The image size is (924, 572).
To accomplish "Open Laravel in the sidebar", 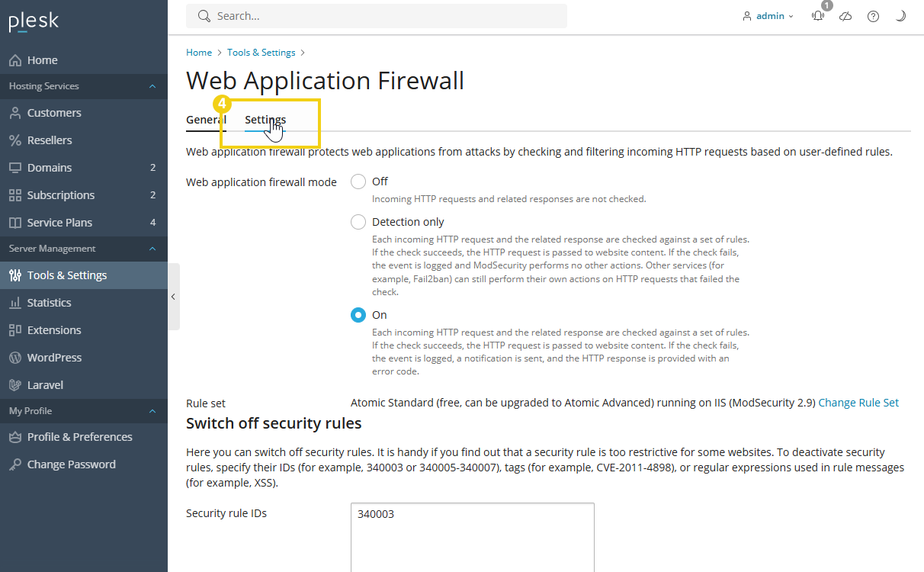I will [x=84, y=385].
